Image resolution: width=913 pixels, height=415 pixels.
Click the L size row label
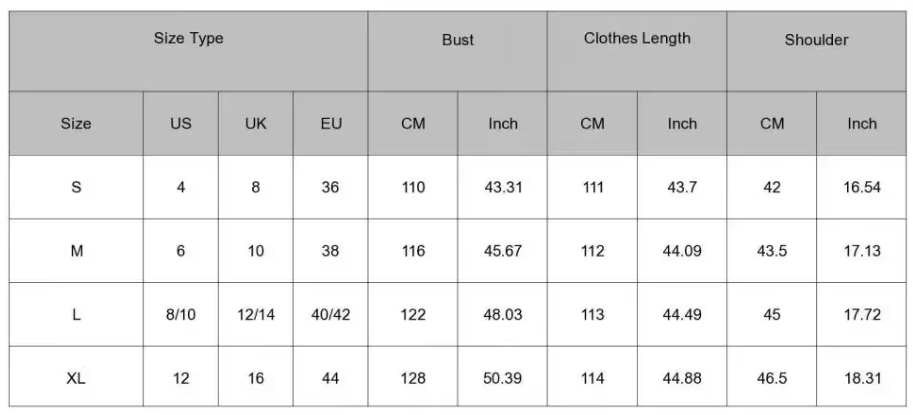coord(76,314)
